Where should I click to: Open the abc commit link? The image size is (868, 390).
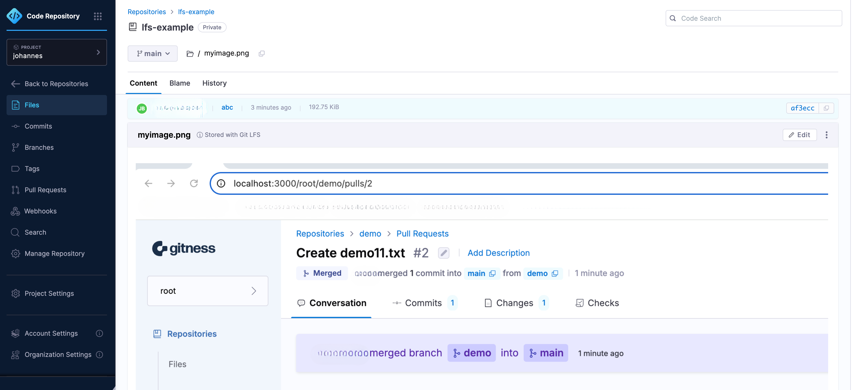(x=227, y=107)
